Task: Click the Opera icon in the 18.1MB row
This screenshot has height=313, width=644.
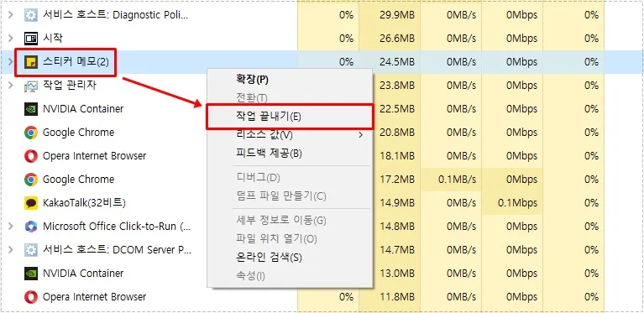Action: pos(31,156)
